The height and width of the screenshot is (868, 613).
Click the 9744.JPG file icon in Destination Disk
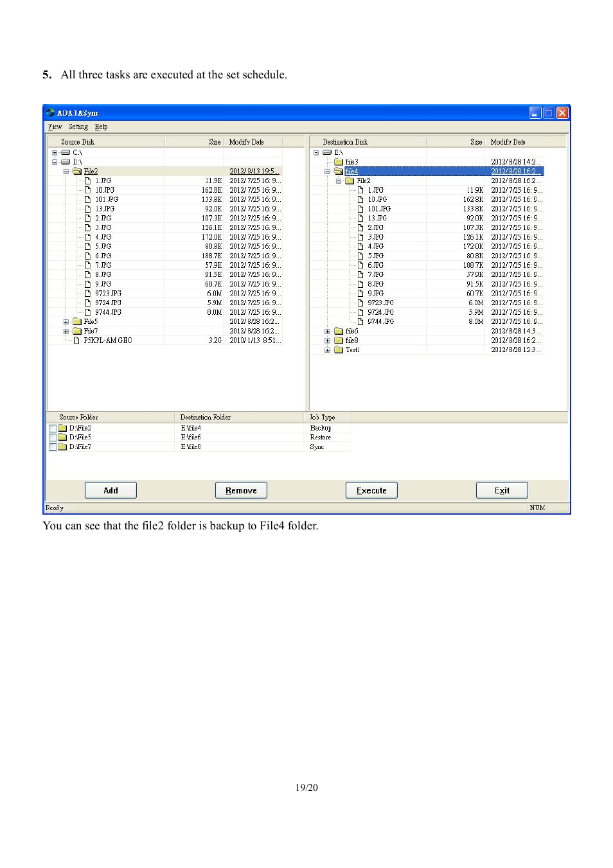coord(360,322)
